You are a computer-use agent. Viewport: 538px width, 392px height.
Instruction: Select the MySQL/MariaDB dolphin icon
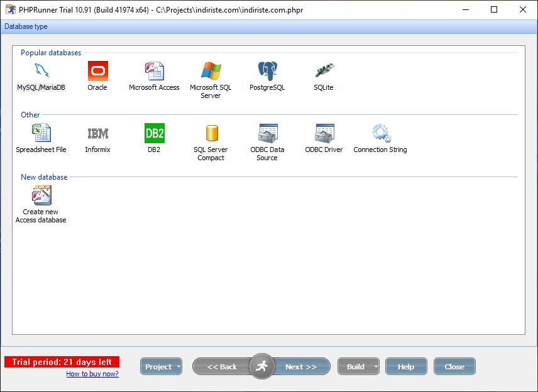pos(41,70)
